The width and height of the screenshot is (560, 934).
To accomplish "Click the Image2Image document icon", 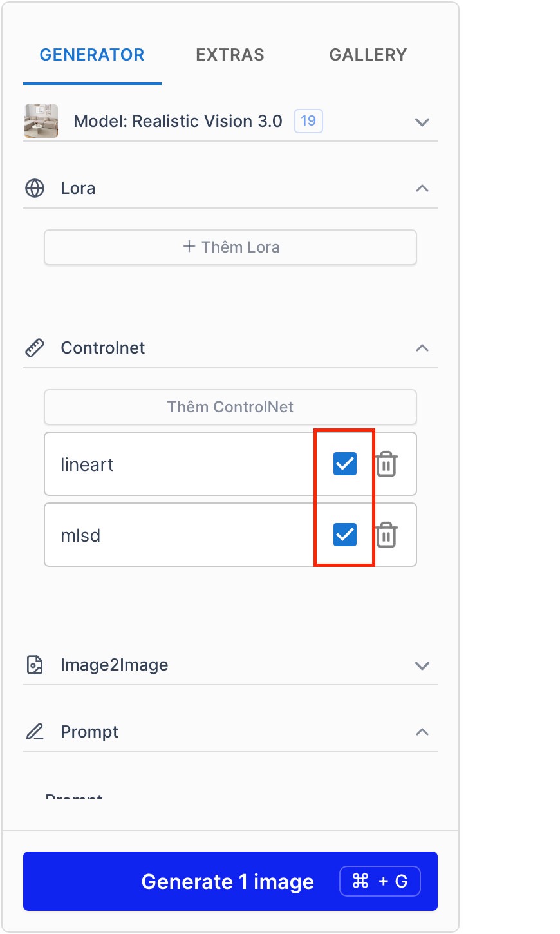I will click(34, 665).
